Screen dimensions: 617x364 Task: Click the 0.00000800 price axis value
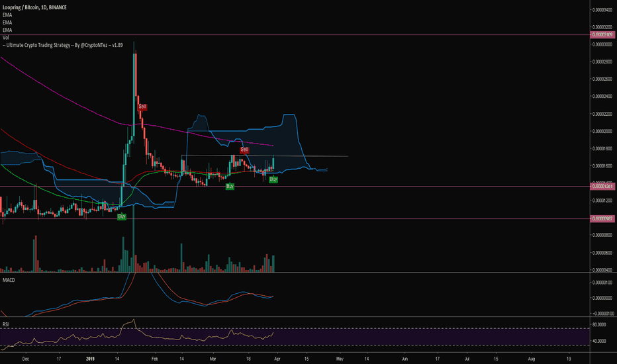point(602,236)
